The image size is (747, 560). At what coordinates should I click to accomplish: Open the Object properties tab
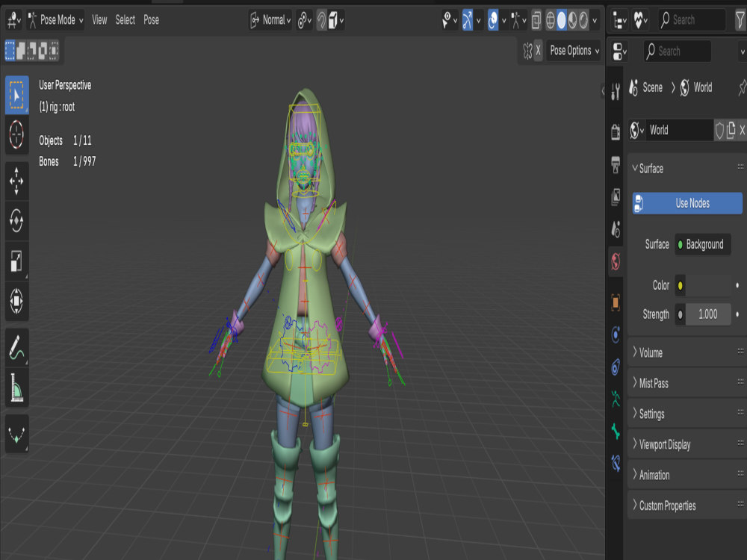coord(616,302)
